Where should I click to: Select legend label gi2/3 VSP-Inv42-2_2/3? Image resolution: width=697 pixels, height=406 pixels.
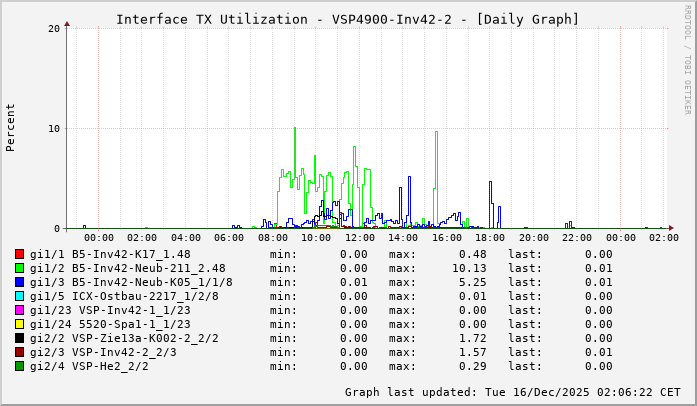point(103,352)
